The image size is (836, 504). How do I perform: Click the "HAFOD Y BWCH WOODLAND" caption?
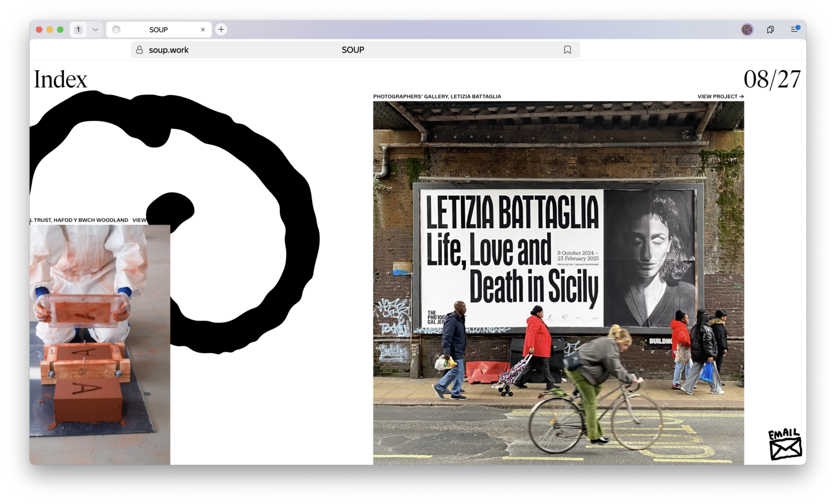pyautogui.click(x=91, y=220)
